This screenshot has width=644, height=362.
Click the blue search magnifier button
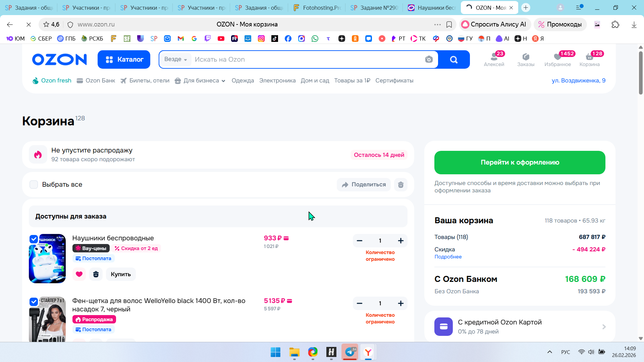click(x=453, y=60)
